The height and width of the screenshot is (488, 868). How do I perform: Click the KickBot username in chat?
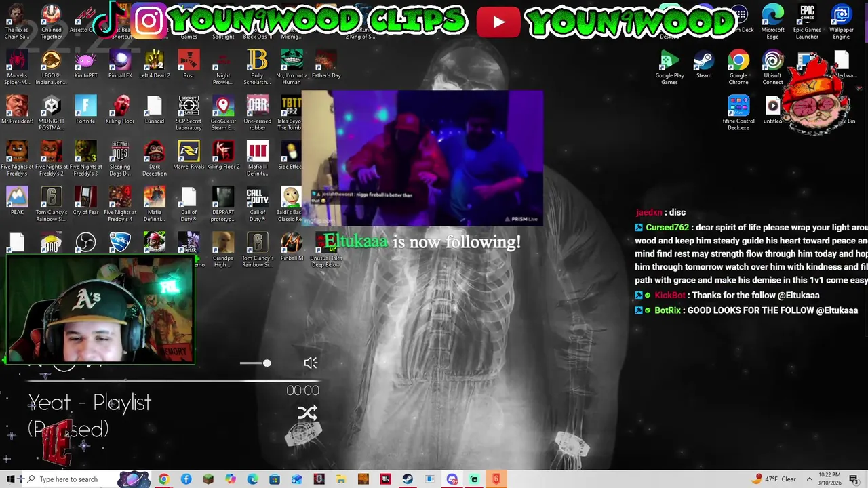[x=670, y=296]
